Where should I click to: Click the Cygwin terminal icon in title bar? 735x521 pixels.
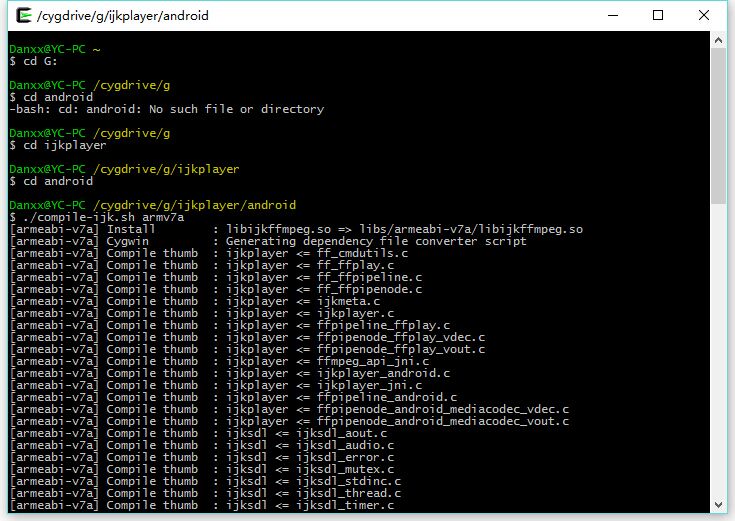(x=23, y=15)
